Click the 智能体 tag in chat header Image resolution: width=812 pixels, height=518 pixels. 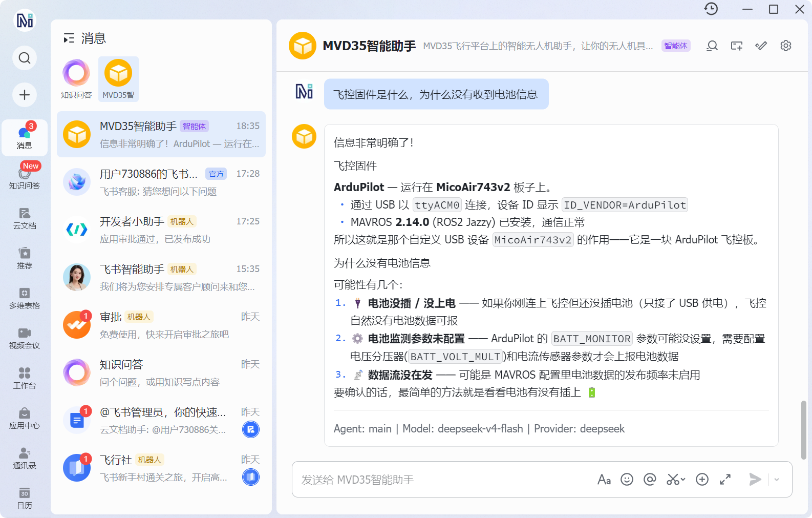676,46
